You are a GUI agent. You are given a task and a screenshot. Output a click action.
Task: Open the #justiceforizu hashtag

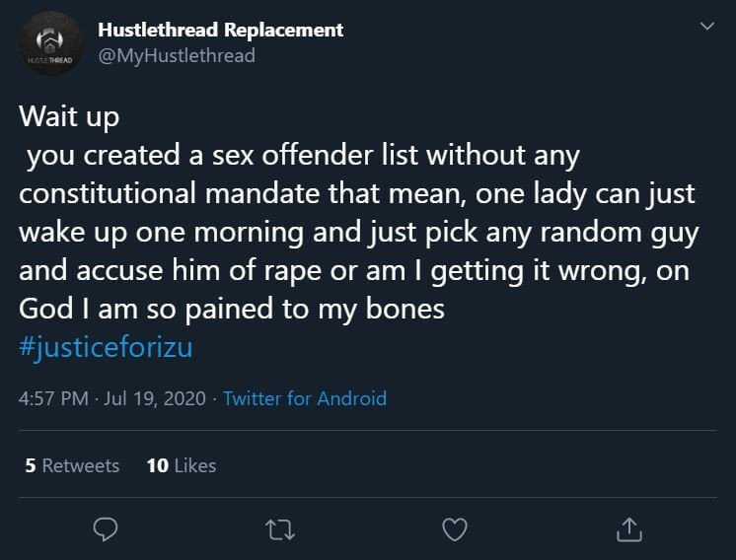tap(107, 348)
